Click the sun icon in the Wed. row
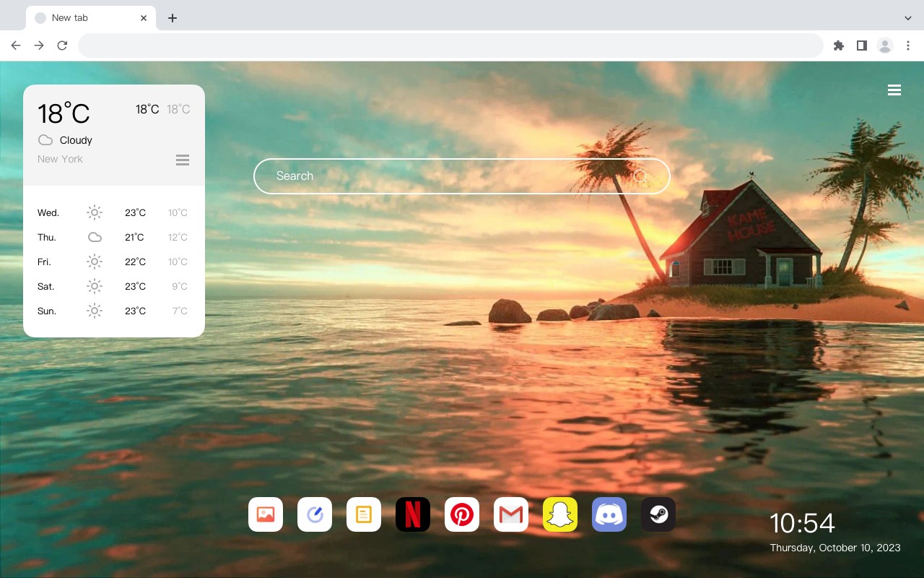This screenshot has height=578, width=924. [x=95, y=212]
